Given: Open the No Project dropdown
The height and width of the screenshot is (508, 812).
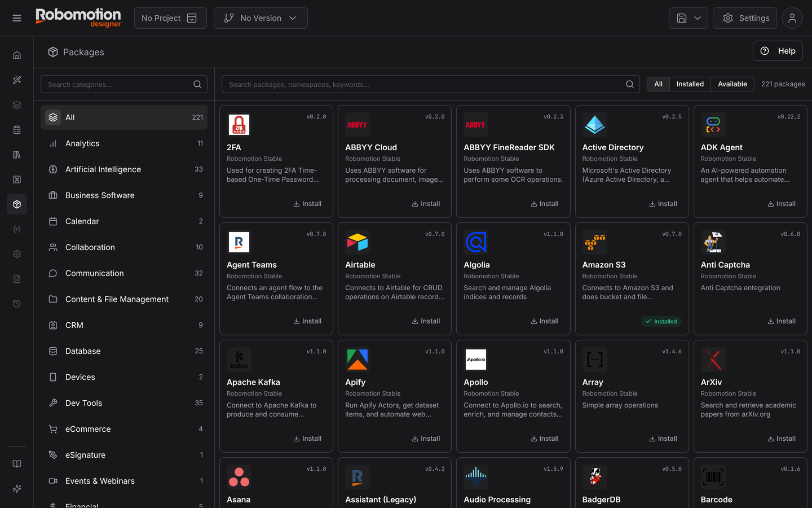Looking at the screenshot, I should (170, 18).
